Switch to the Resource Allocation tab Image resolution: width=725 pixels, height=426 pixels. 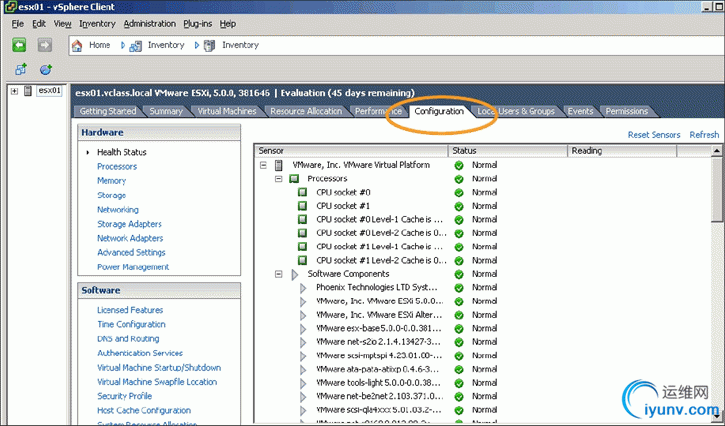pyautogui.click(x=306, y=111)
